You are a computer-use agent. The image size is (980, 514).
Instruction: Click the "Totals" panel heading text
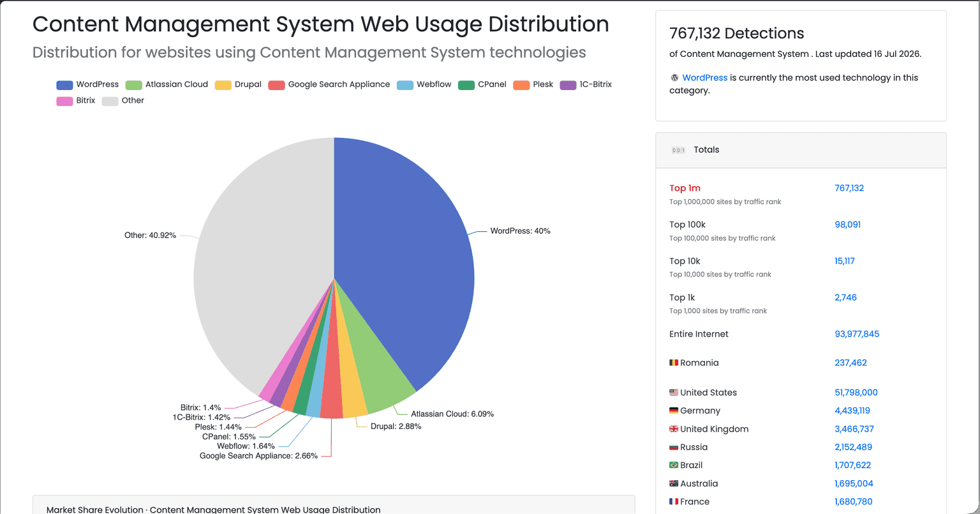pos(706,150)
